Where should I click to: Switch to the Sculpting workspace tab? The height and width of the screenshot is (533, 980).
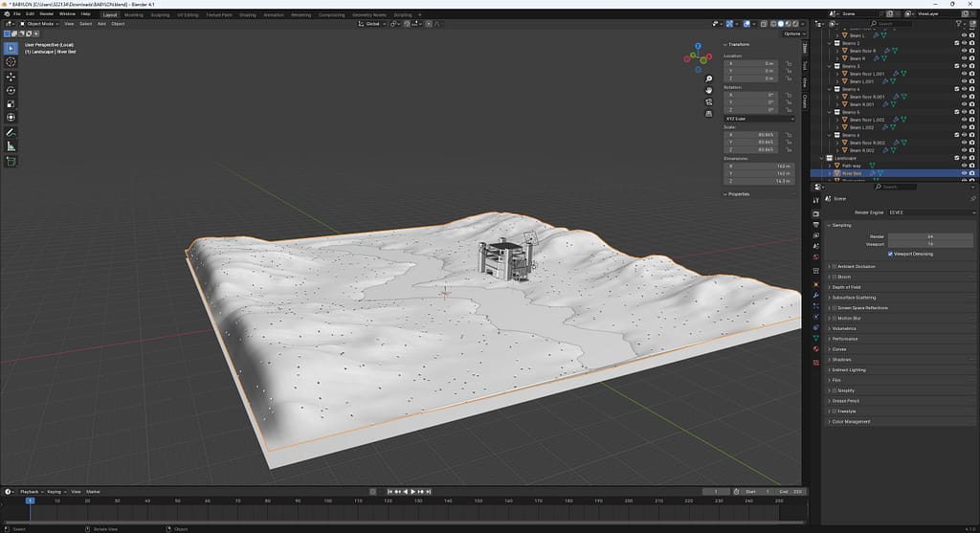click(160, 15)
